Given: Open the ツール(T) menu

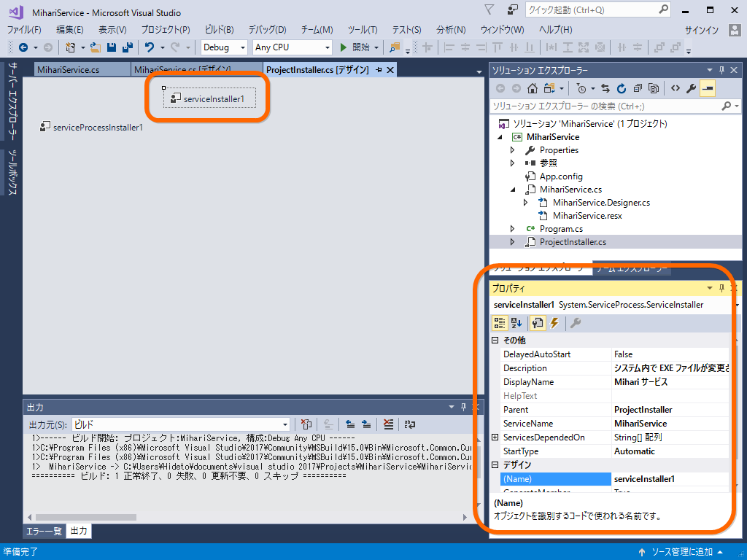Looking at the screenshot, I should 363,29.
